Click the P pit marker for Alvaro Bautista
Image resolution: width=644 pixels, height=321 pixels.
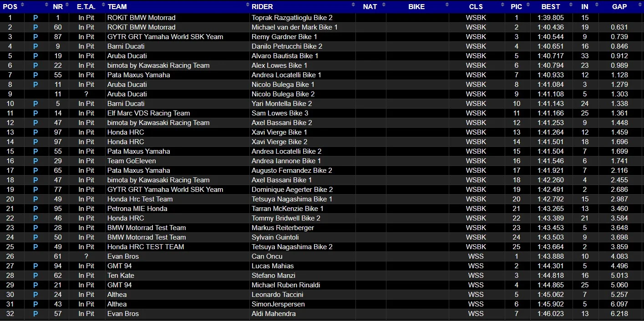36,56
